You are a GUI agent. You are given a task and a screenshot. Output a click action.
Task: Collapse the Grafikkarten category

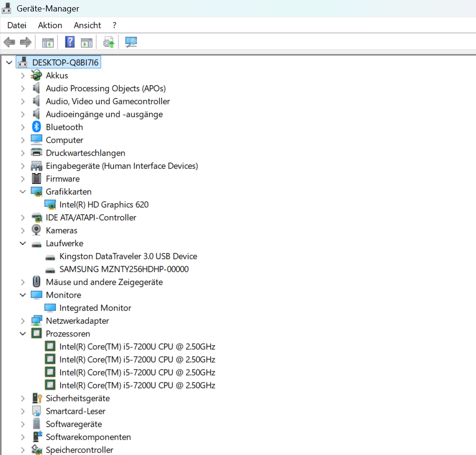[23, 192]
